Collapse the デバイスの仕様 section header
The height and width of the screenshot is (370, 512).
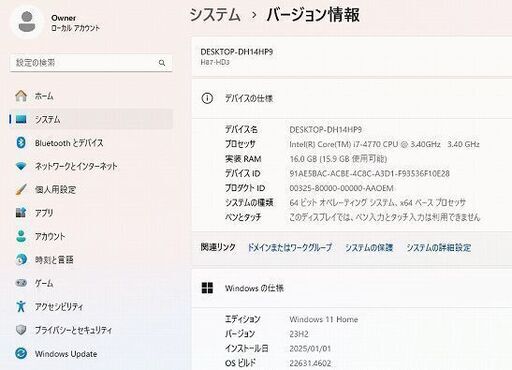(x=352, y=98)
